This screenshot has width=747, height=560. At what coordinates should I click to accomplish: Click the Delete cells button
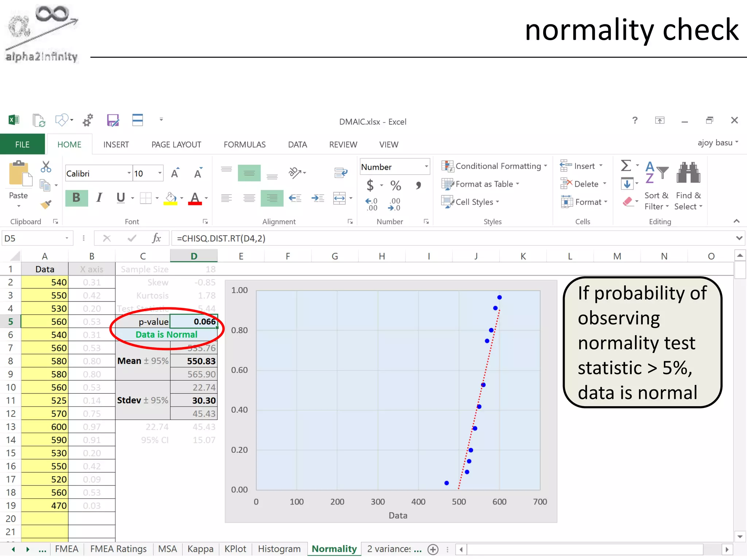tap(583, 184)
